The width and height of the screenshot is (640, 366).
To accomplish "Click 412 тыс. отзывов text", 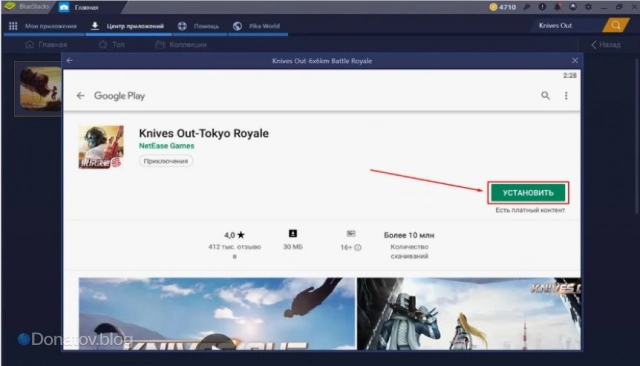I will [234, 251].
